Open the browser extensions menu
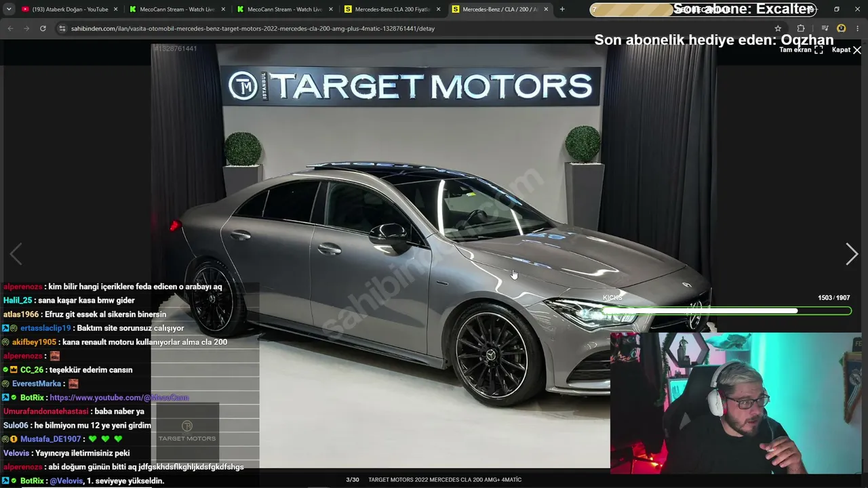The height and width of the screenshot is (488, 868). 801,28
